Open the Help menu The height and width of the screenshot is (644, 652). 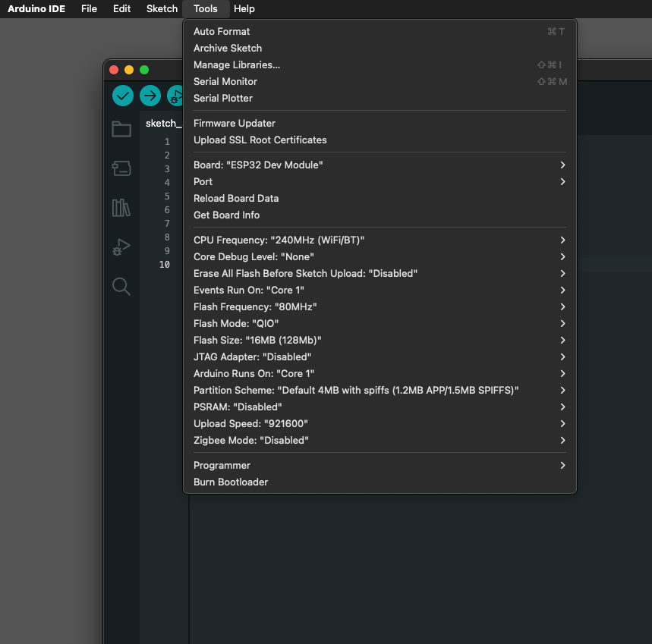tap(244, 9)
